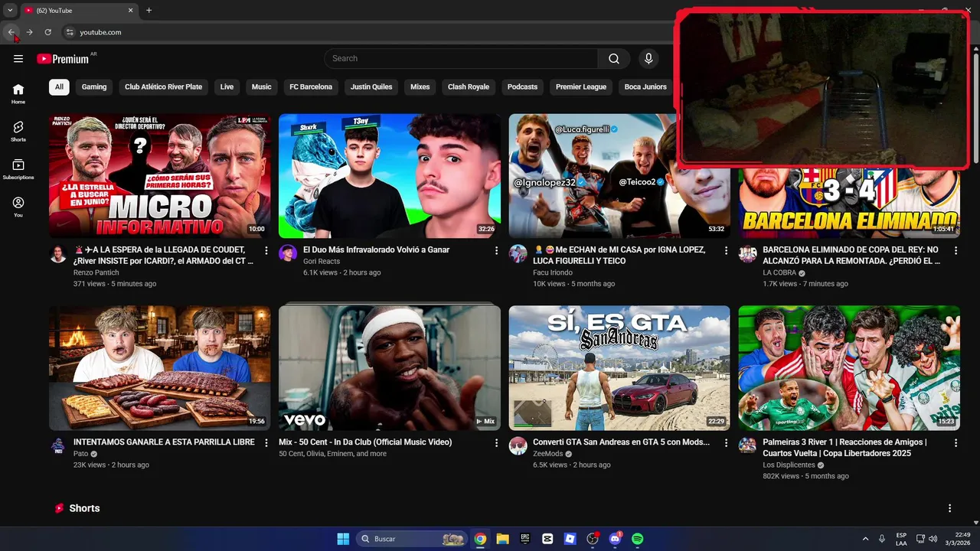980x551 pixels.
Task: Click the magnifier search button
Action: coord(614,59)
